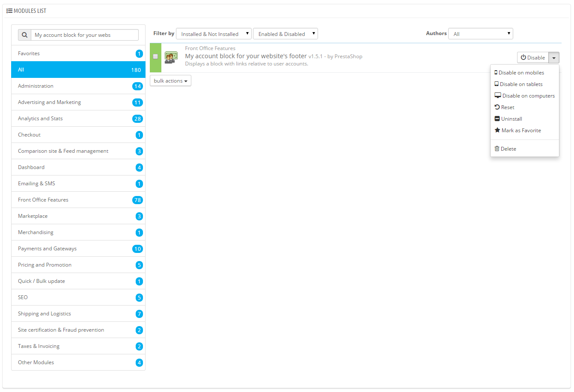Click the My account block module icon
The image size is (574, 392).
(171, 58)
